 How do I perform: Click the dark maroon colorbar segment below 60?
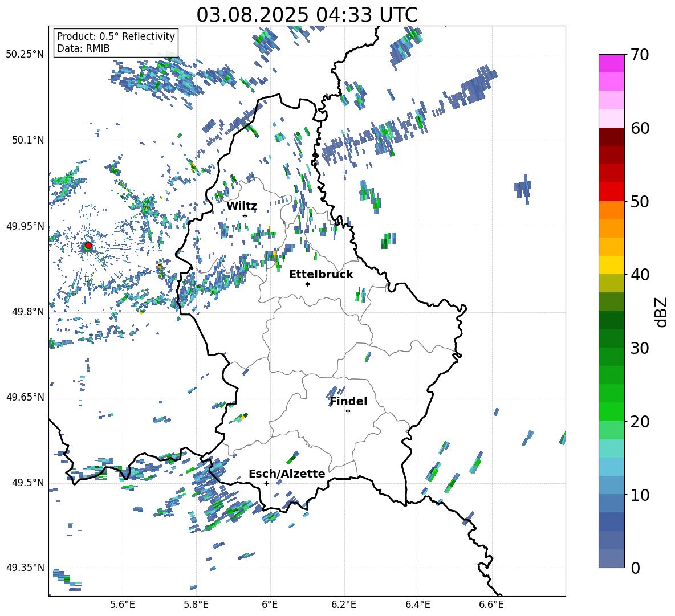click(612, 137)
